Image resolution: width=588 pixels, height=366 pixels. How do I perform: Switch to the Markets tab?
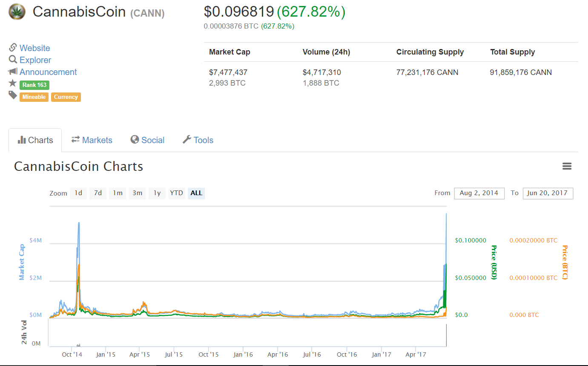(92, 140)
